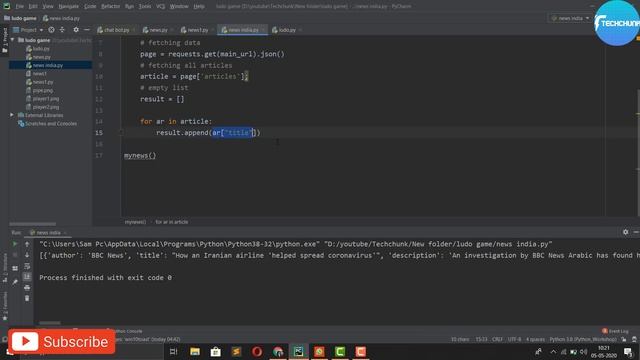640x360 pixels.
Task: Click the 'for ar in article' breadcrumb
Action: point(171,222)
